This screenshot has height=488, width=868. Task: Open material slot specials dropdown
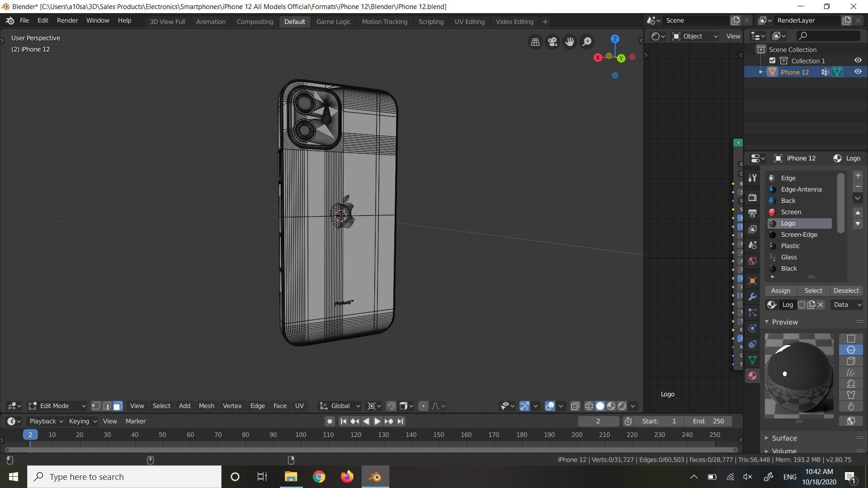858,198
